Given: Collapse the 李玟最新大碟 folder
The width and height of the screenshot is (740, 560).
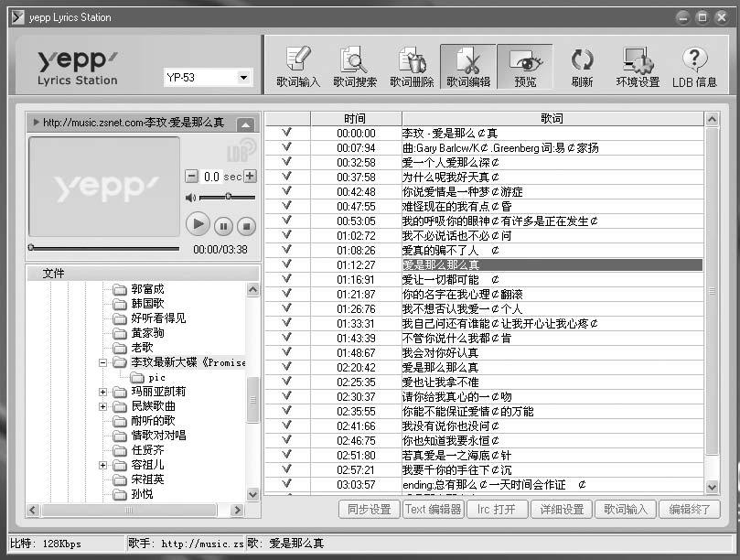Looking at the screenshot, I should [102, 362].
